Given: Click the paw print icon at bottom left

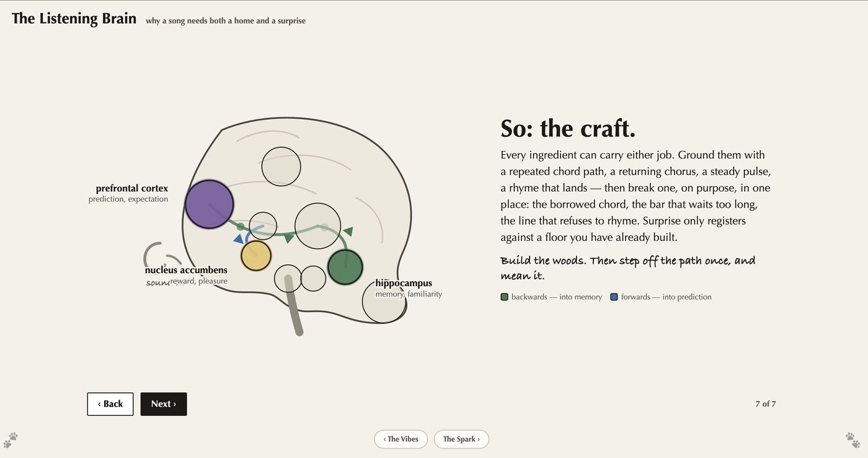Looking at the screenshot, I should point(11,440).
